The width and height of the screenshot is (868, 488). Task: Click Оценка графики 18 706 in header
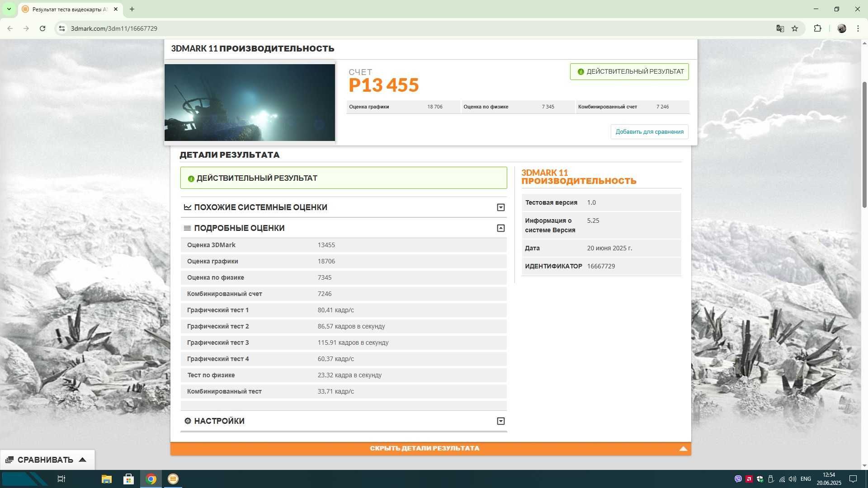coord(403,107)
